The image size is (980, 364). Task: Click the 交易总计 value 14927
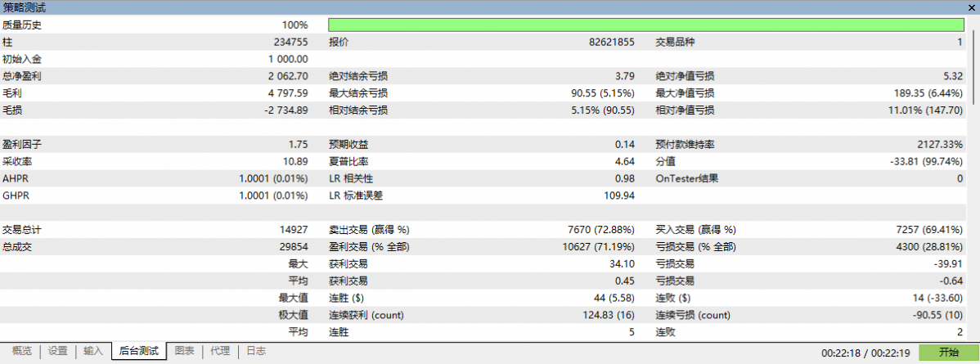(294, 230)
